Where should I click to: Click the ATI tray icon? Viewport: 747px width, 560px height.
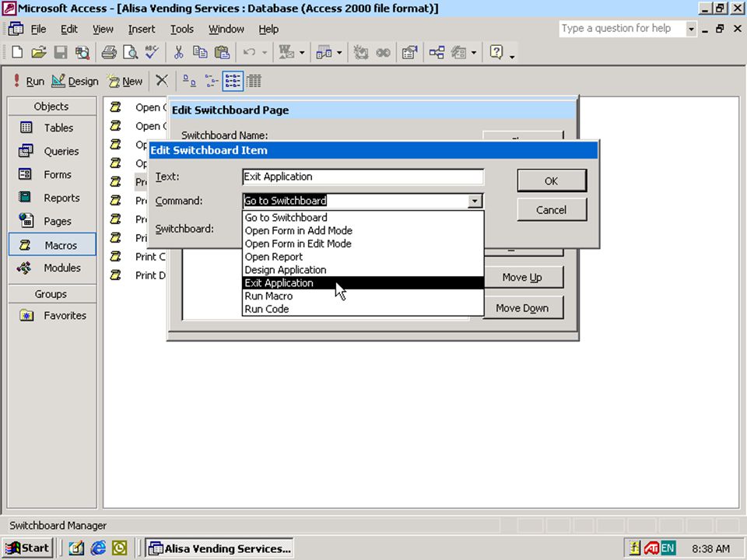pyautogui.click(x=651, y=548)
